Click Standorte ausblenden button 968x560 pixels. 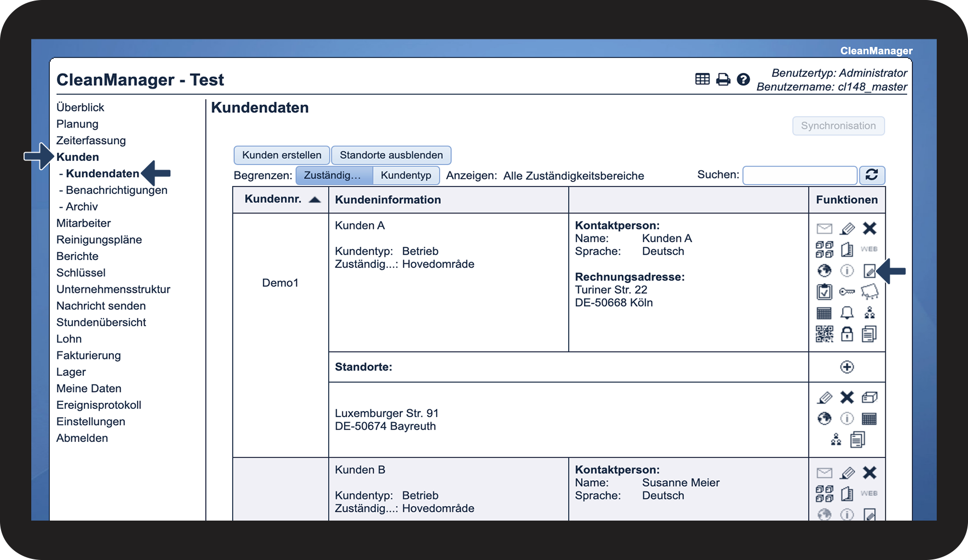(x=391, y=155)
